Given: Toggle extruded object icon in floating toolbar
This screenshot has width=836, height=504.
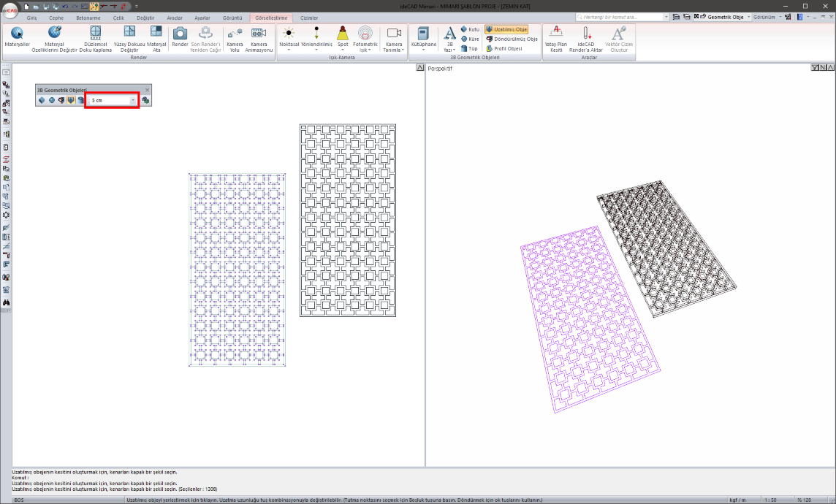Looking at the screenshot, I should click(x=71, y=100).
